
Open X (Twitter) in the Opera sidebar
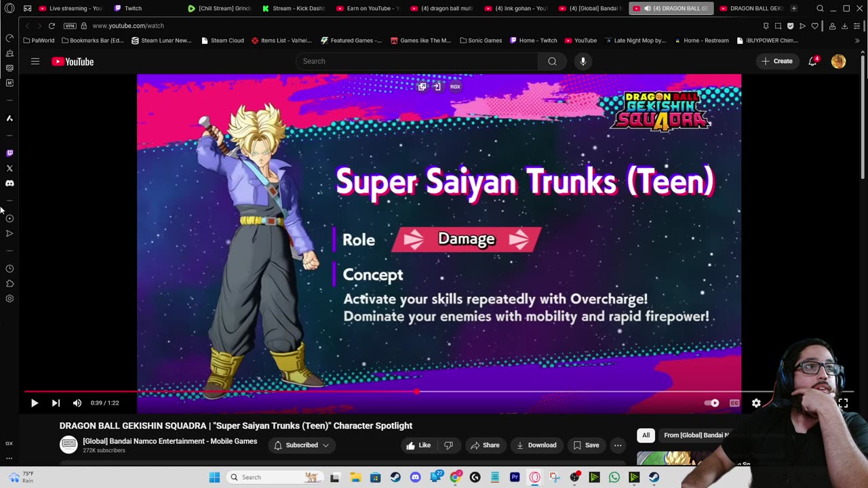pos(9,168)
